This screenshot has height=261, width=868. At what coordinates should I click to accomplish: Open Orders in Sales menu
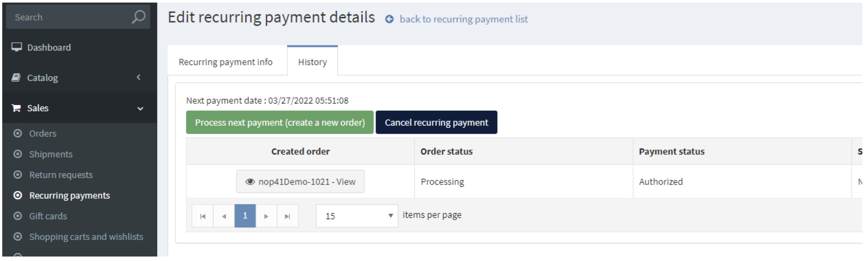pyautogui.click(x=43, y=133)
